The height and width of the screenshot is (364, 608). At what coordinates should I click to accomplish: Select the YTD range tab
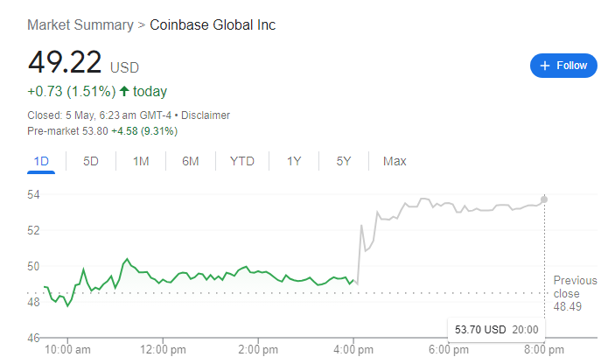(x=242, y=161)
